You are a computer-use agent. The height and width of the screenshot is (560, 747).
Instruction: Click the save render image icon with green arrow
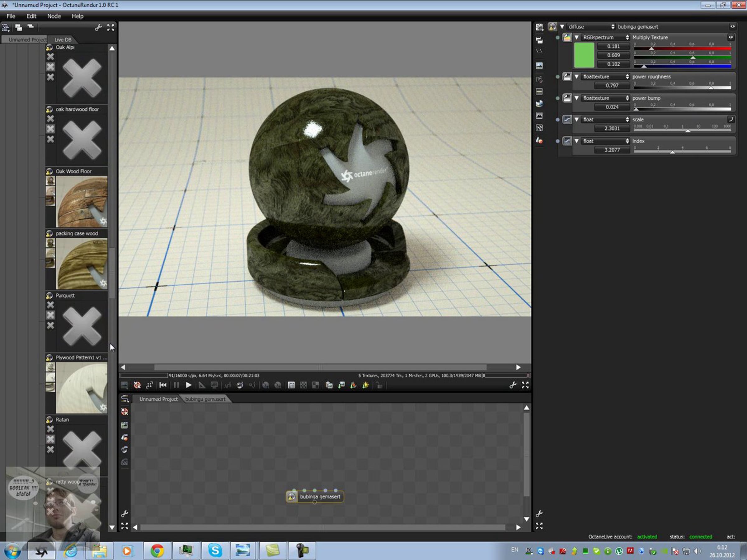pos(341,385)
